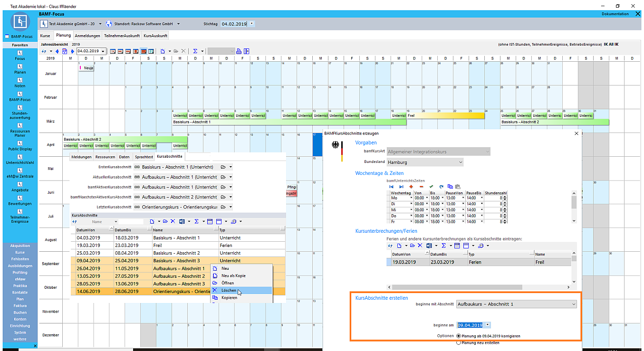Open the Stichtag date picker dropdown
The height and width of the screenshot is (351, 644).
pyautogui.click(x=251, y=24)
